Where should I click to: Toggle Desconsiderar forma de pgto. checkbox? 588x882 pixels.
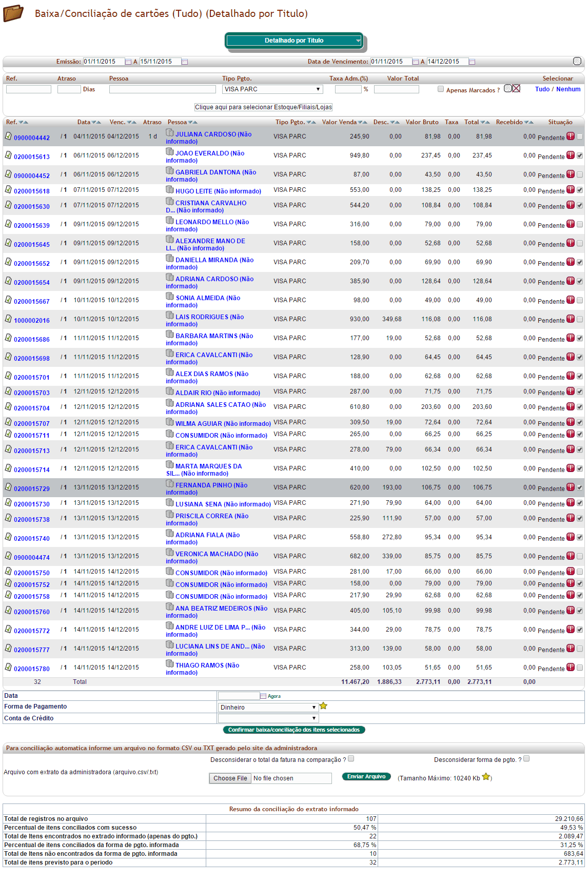526,758
